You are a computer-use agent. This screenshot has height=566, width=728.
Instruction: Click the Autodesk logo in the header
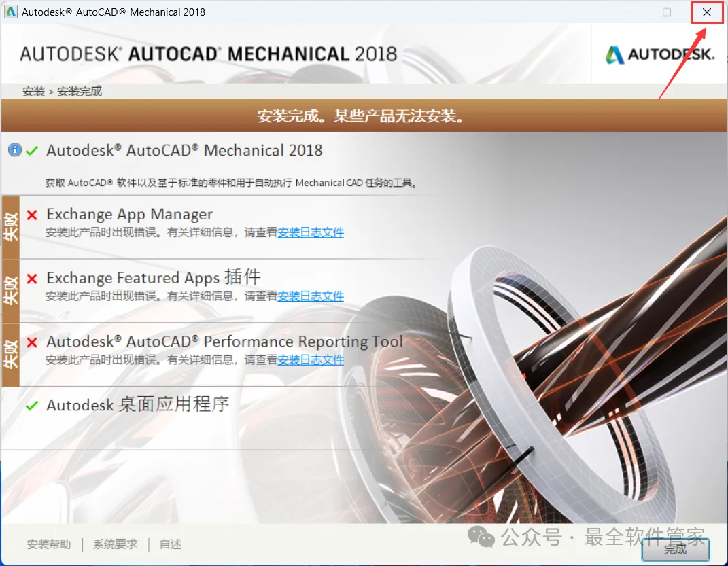(x=660, y=55)
